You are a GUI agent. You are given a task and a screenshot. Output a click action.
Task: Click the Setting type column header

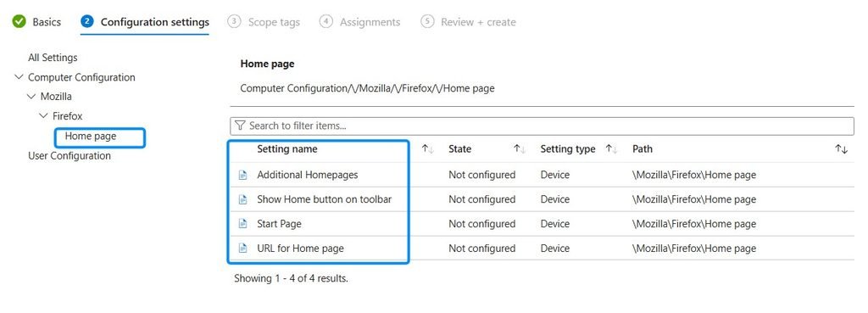tap(567, 149)
